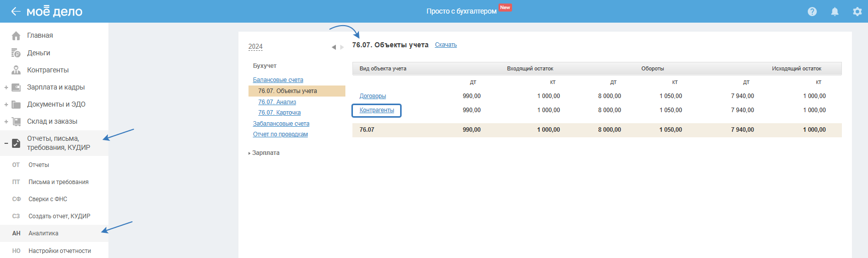This screenshot has width=868, height=258.
Task: Click 7 940,00 in Договоры row
Action: 742,96
